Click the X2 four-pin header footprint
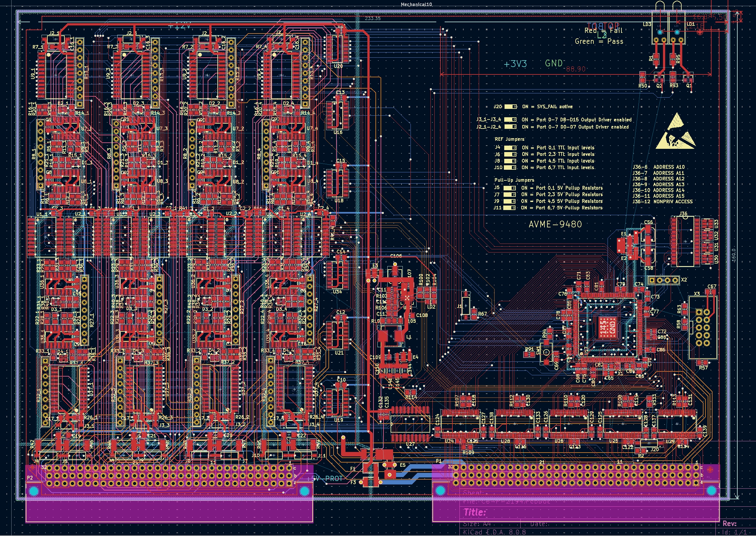This screenshot has width=756, height=536. tap(664, 280)
